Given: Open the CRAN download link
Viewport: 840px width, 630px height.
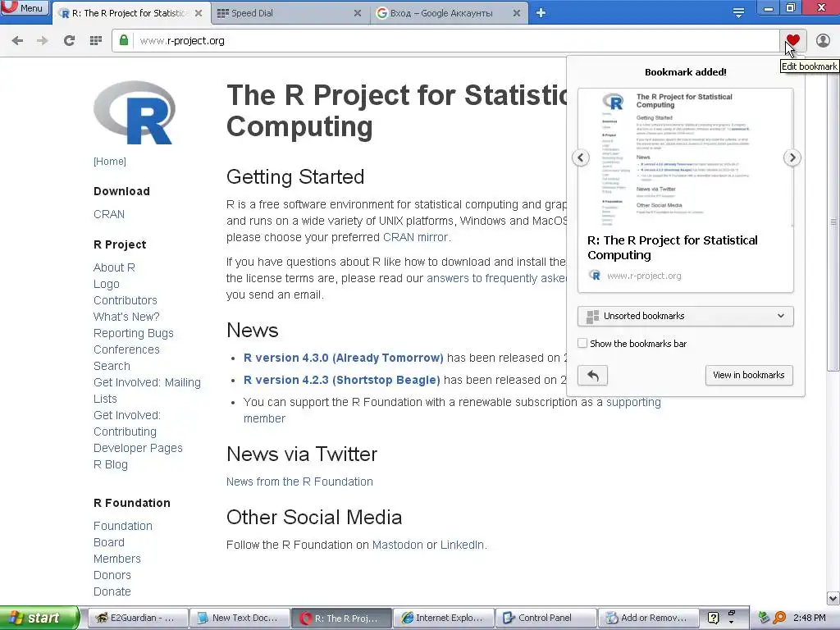Looking at the screenshot, I should click(109, 214).
